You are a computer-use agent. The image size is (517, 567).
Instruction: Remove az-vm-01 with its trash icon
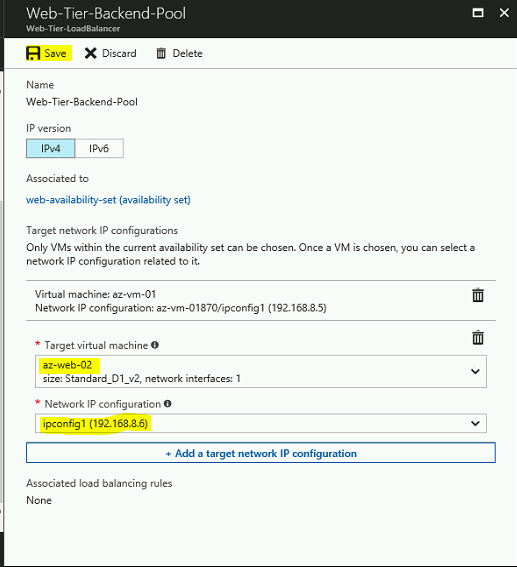[478, 295]
